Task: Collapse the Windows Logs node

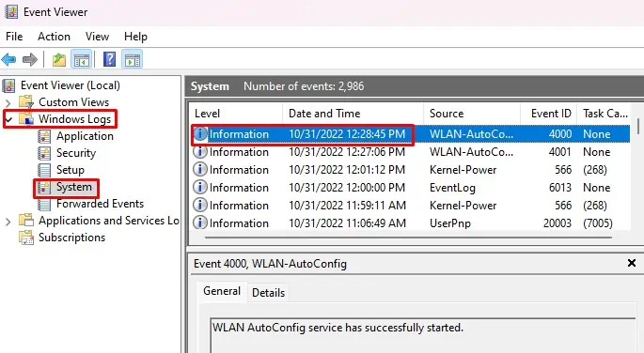Action: coord(9,119)
